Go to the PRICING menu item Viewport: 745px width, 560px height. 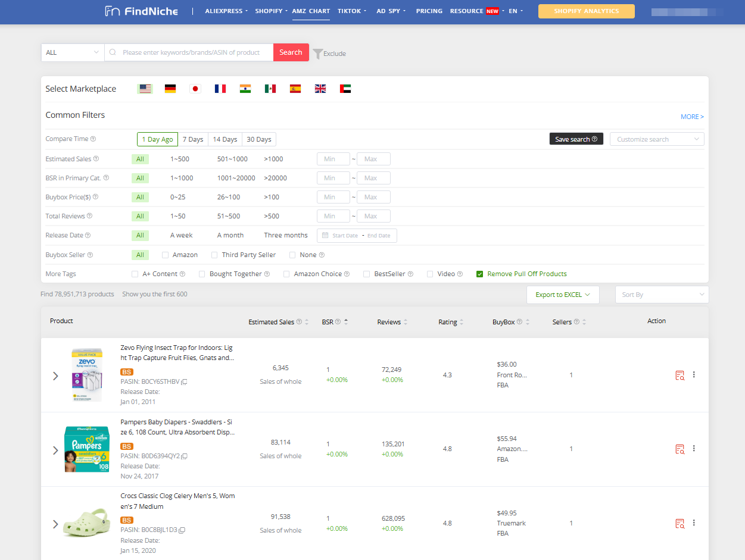429,11
